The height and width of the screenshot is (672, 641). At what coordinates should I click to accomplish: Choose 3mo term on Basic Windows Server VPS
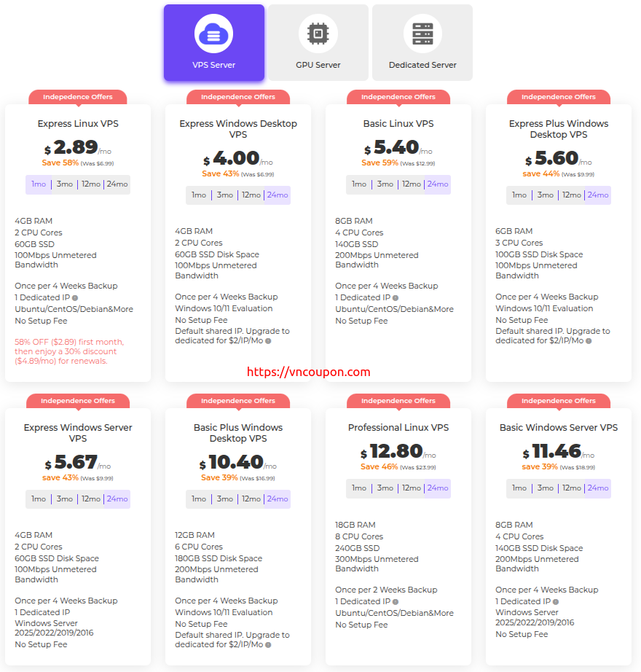click(545, 488)
